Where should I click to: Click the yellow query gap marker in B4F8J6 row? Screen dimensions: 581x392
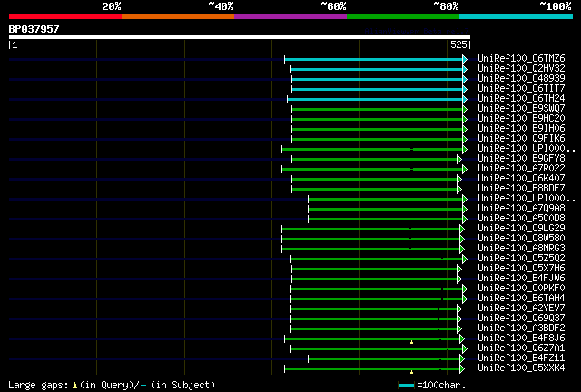[411, 342]
